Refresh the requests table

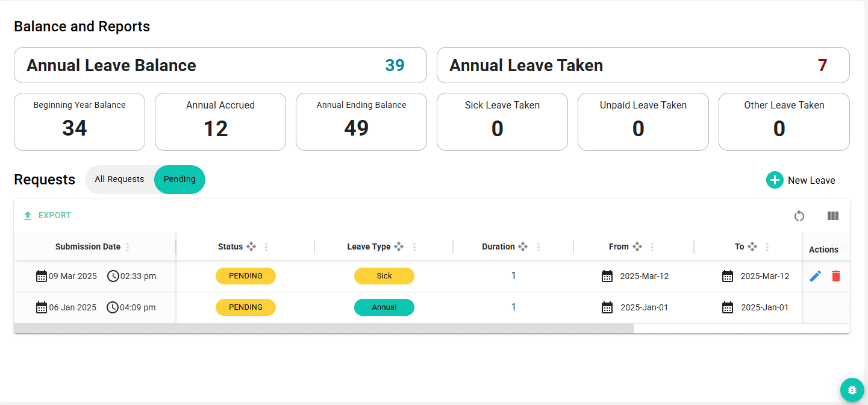pos(799,215)
